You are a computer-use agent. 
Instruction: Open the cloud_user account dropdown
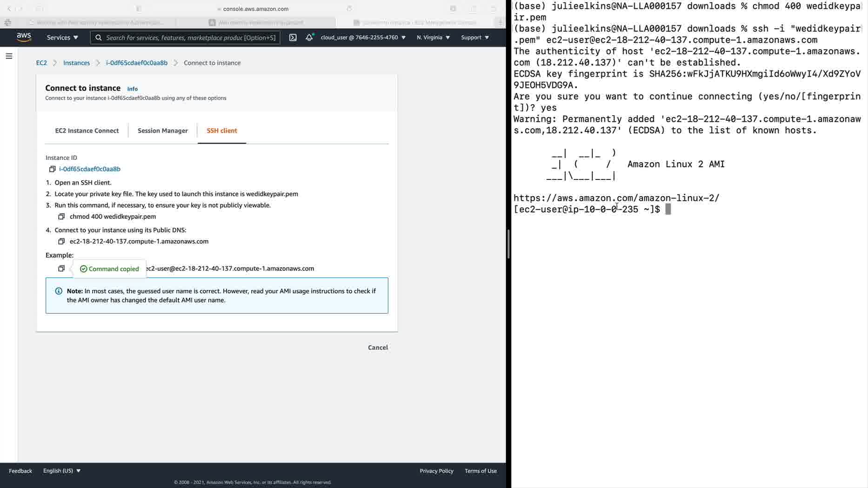[363, 38]
